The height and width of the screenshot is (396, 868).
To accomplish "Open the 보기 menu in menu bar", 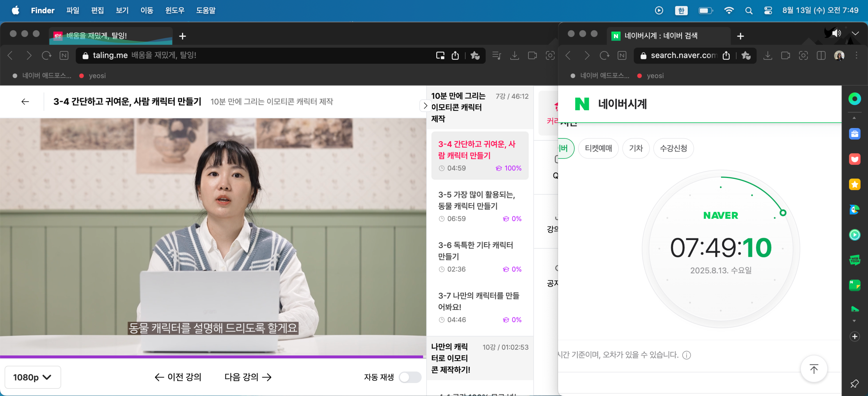I will [x=122, y=10].
